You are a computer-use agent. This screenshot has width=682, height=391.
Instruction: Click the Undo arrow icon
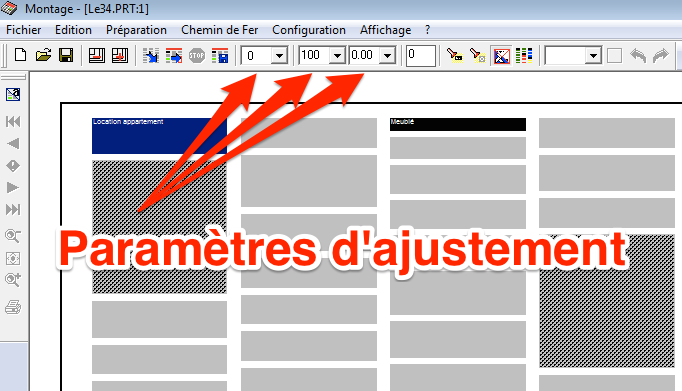pyautogui.click(x=638, y=56)
